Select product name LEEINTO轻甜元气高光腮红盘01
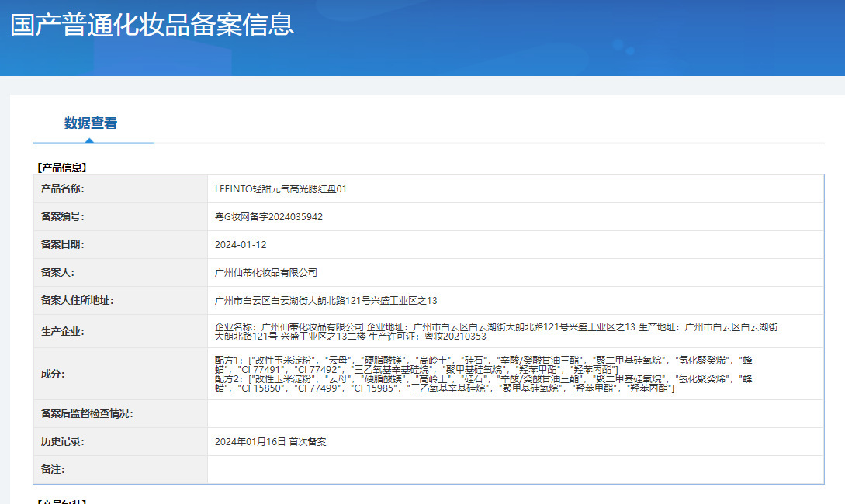 [x=280, y=189]
